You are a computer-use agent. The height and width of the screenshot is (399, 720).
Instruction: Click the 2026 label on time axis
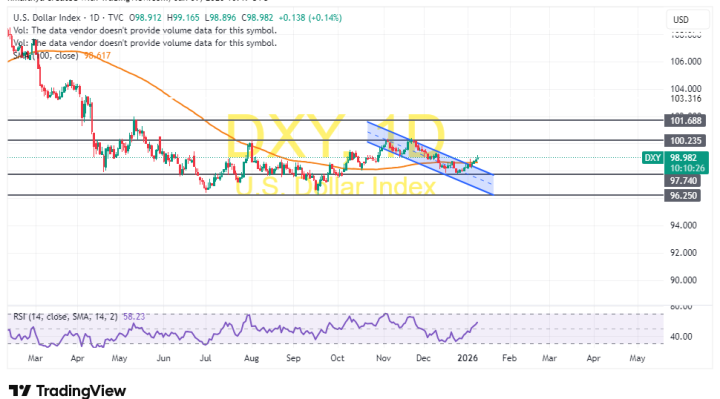467,358
